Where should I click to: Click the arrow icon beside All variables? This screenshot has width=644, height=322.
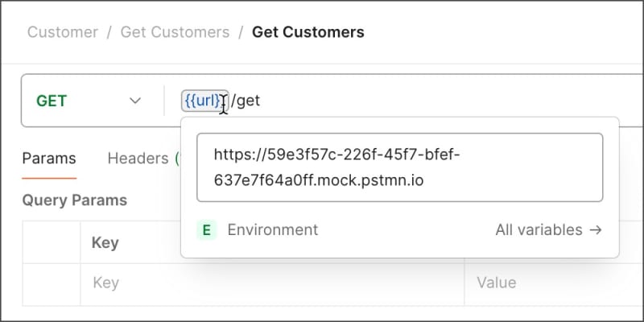596,230
